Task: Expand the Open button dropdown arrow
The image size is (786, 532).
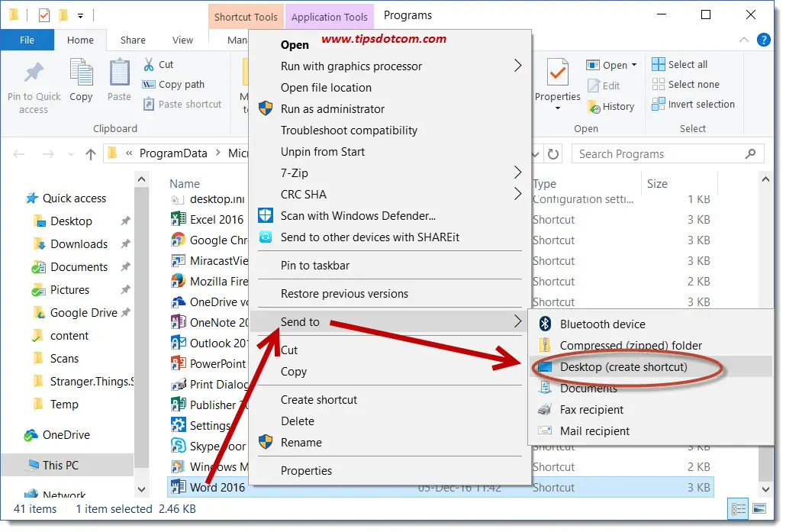Action: [634, 65]
